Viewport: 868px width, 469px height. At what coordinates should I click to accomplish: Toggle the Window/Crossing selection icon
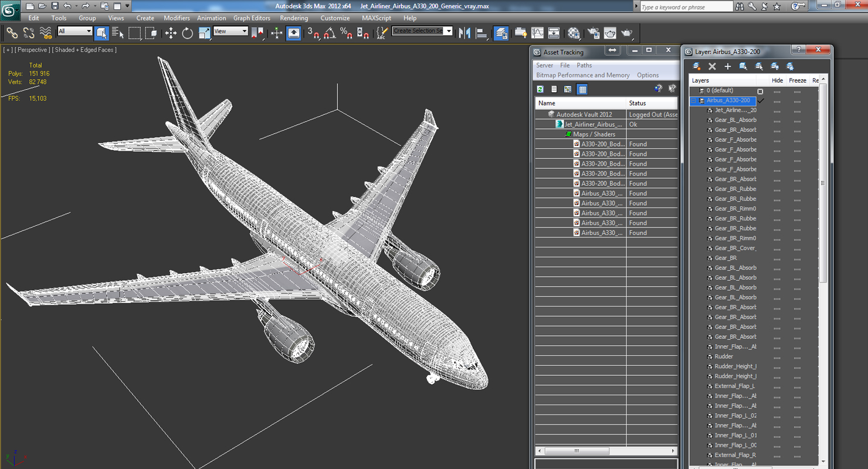pyautogui.click(x=151, y=33)
